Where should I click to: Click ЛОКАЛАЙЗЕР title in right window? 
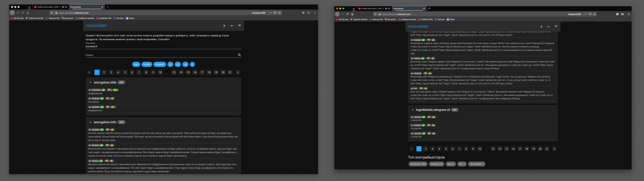(x=418, y=26)
